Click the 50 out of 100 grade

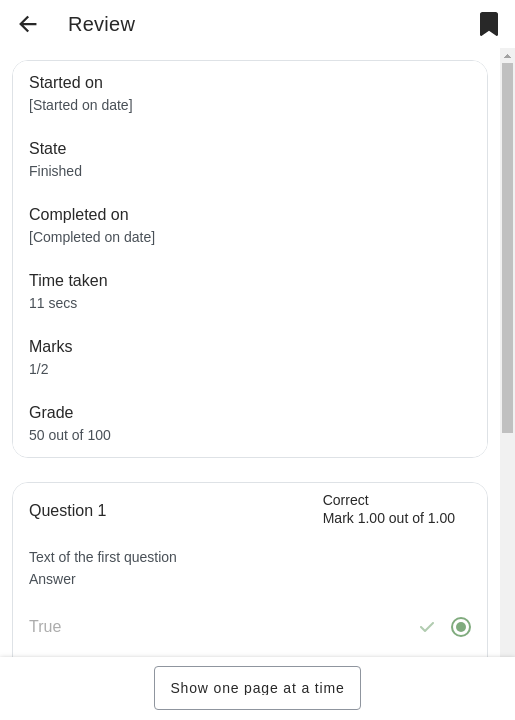70,435
